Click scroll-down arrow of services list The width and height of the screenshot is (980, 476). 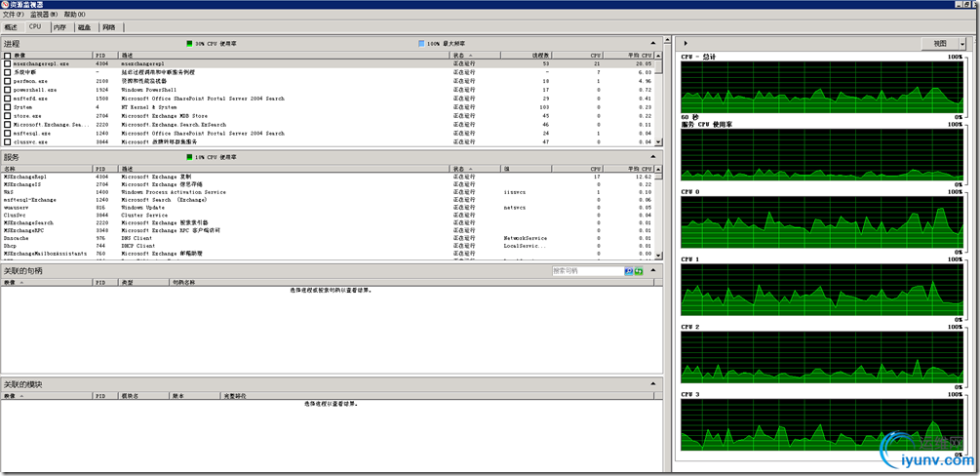click(x=658, y=258)
